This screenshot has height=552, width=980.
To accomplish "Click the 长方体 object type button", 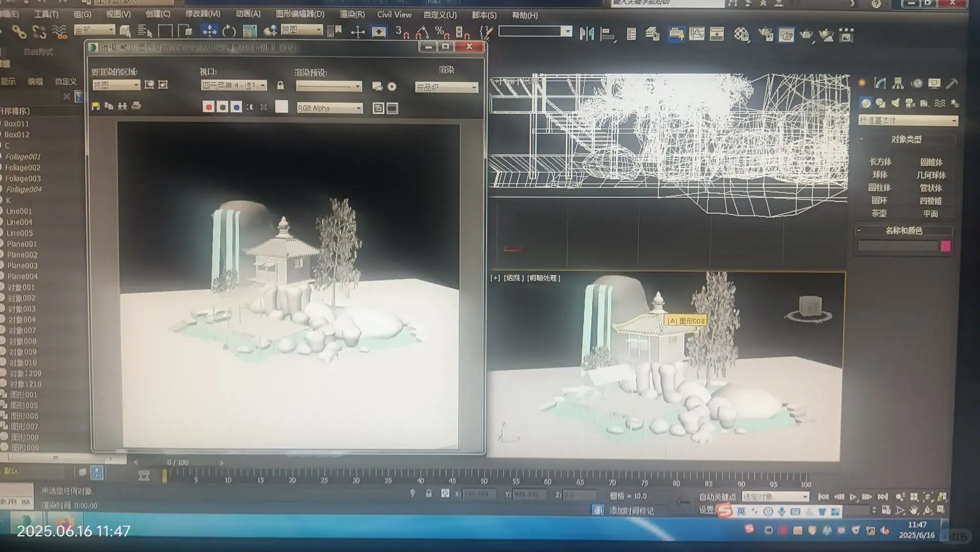I will tap(880, 162).
